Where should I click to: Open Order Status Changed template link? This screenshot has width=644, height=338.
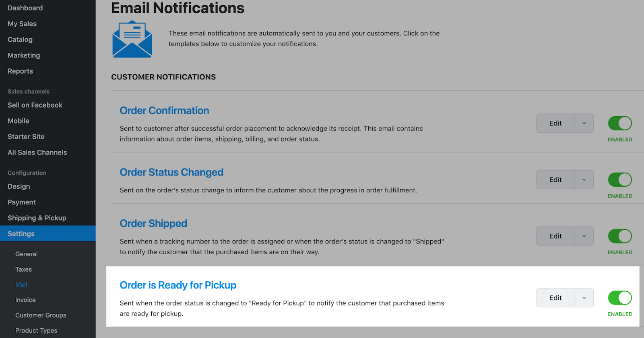[x=171, y=172]
